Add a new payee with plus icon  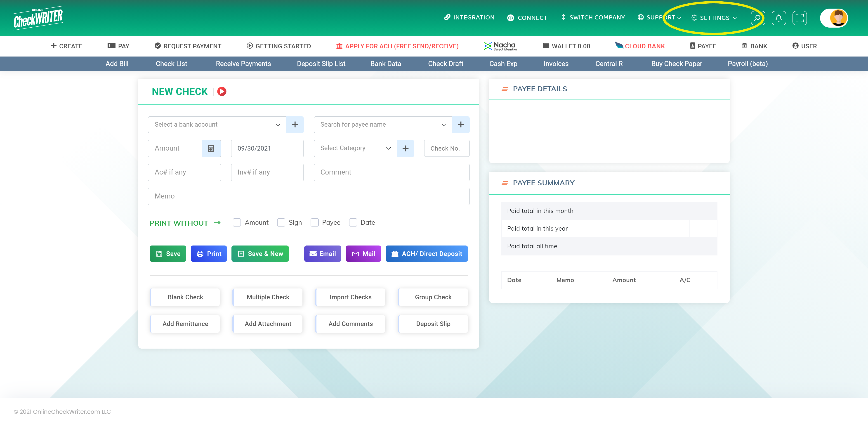461,124
